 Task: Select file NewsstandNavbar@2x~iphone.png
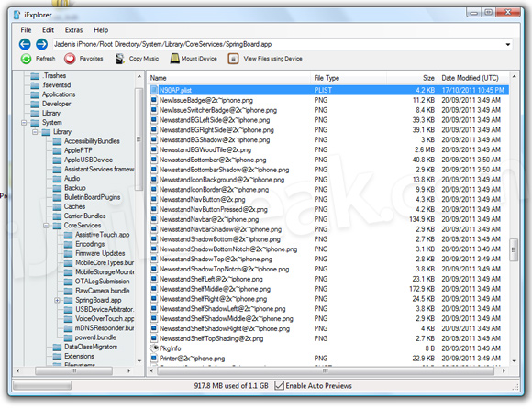(209, 219)
